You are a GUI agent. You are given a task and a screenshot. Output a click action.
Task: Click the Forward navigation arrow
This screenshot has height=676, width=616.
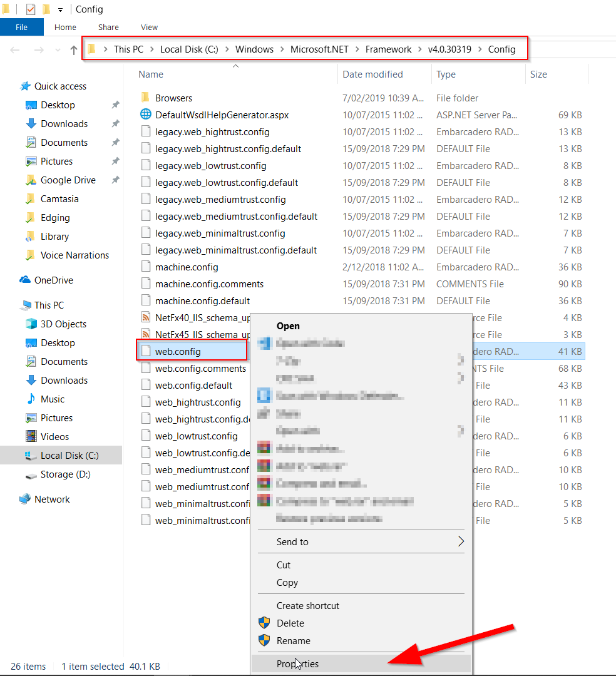tap(39, 50)
